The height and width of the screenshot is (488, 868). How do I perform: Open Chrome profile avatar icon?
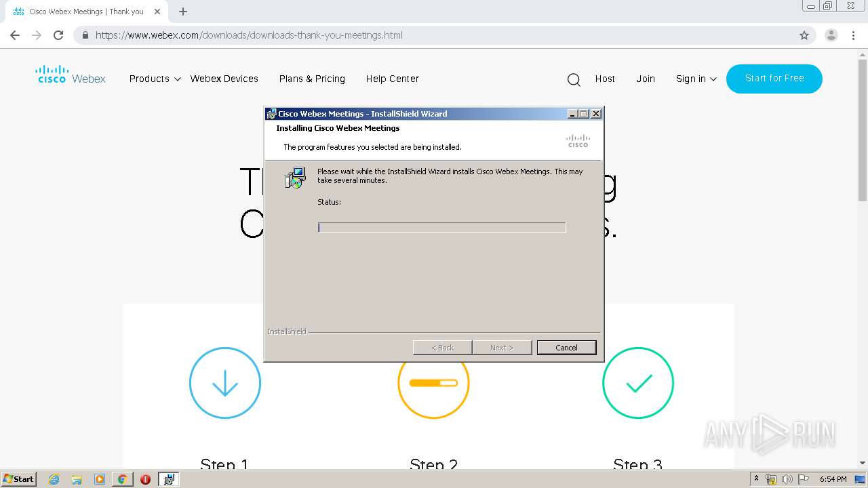tap(831, 35)
